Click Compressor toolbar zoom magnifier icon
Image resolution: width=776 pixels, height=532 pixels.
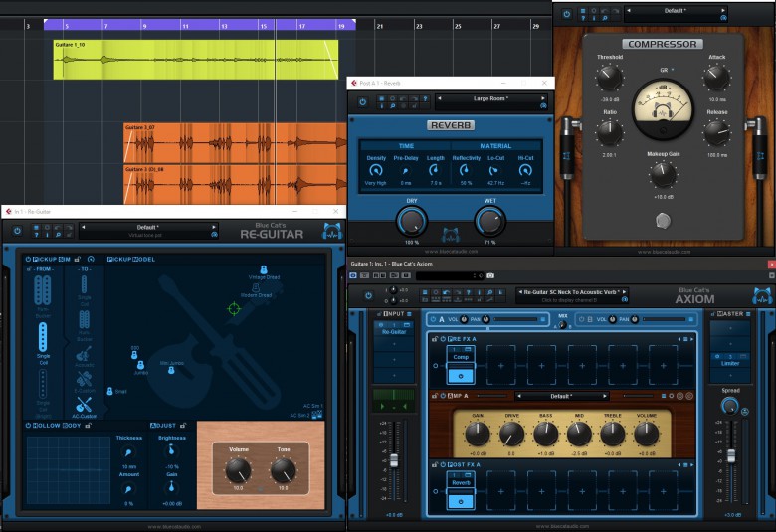[x=605, y=18]
